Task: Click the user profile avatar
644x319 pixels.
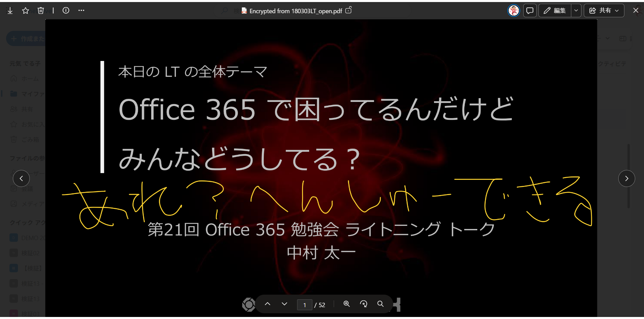Action: point(513,10)
